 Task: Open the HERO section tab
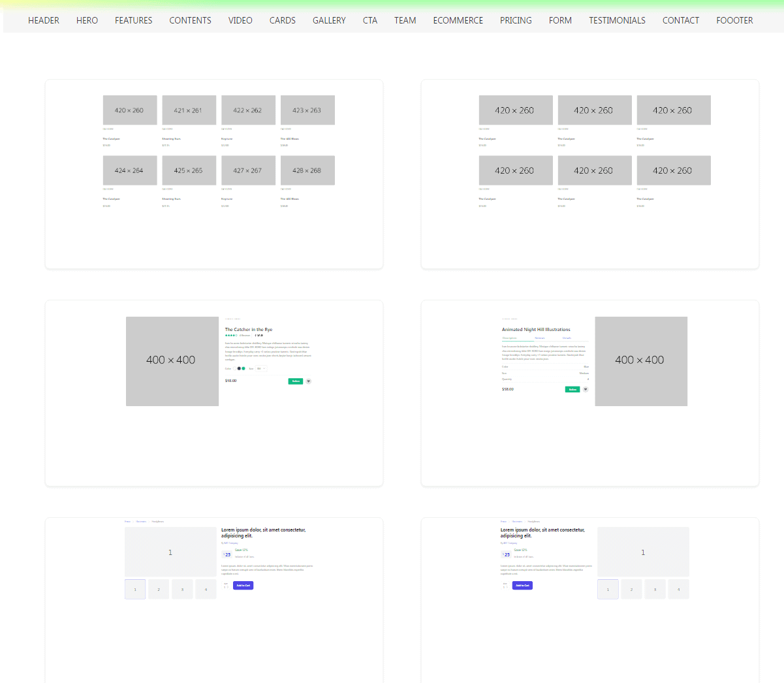coord(87,20)
